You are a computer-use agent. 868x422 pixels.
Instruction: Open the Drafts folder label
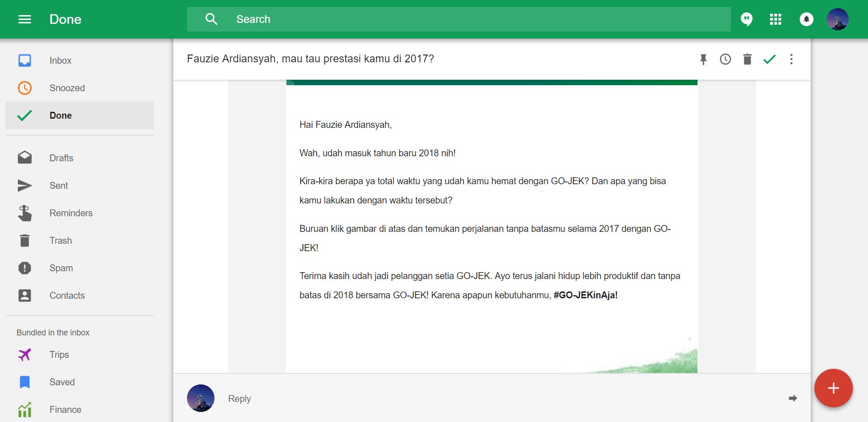[61, 158]
